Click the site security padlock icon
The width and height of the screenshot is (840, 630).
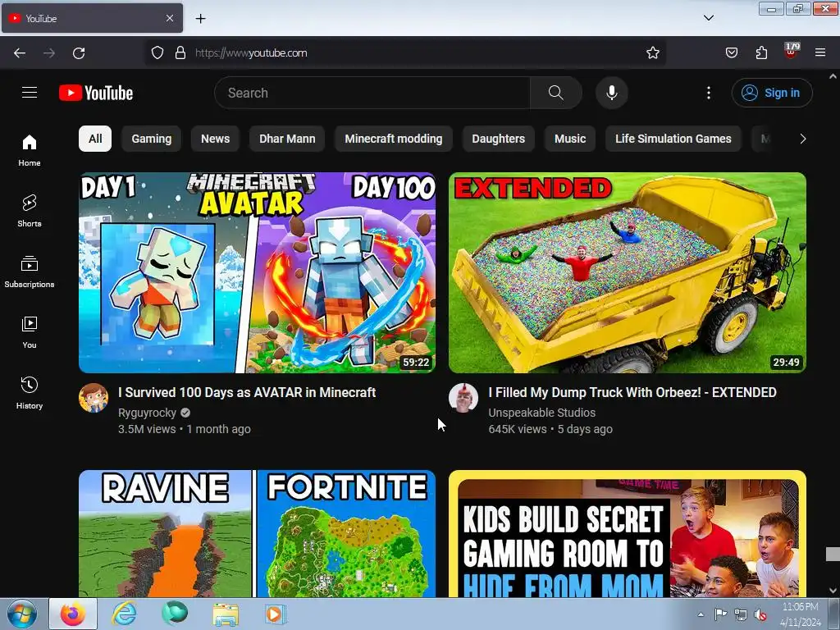[x=180, y=52]
